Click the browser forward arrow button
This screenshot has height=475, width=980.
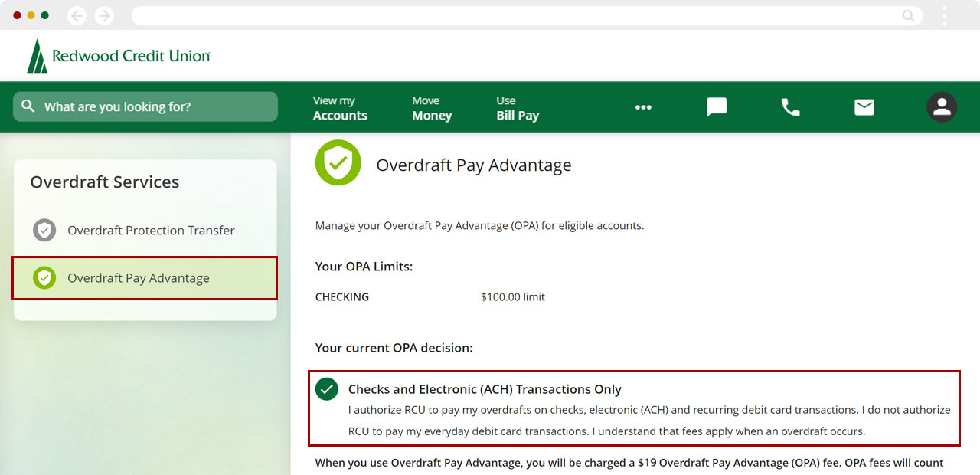click(x=104, y=15)
